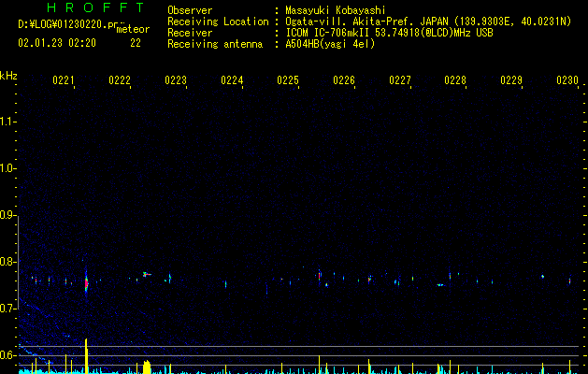Click the 0226 time marker
The width and height of the screenshot is (588, 374).
tap(344, 79)
